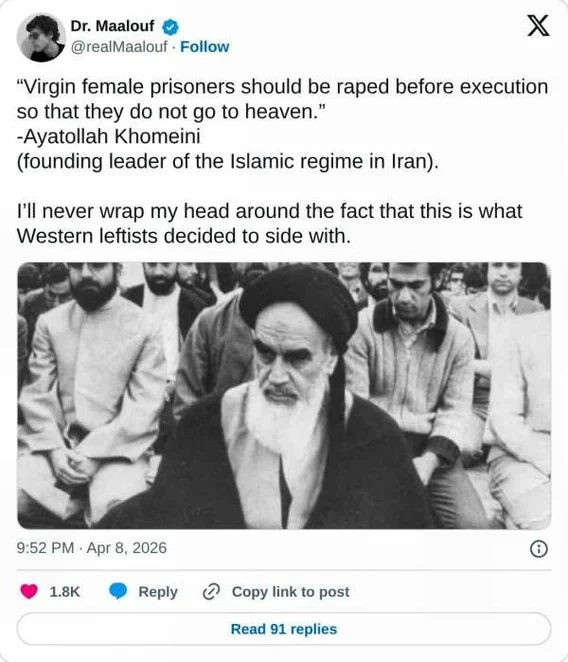Open Dr. Maalouf's profile avatar
Viewport: 568px width, 662px height.
pyautogui.click(x=41, y=37)
